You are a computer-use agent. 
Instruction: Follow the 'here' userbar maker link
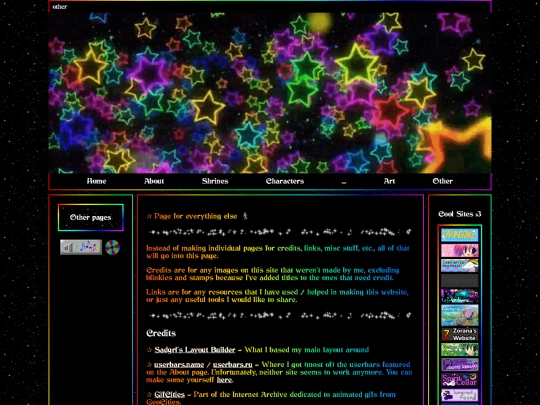tap(224, 380)
